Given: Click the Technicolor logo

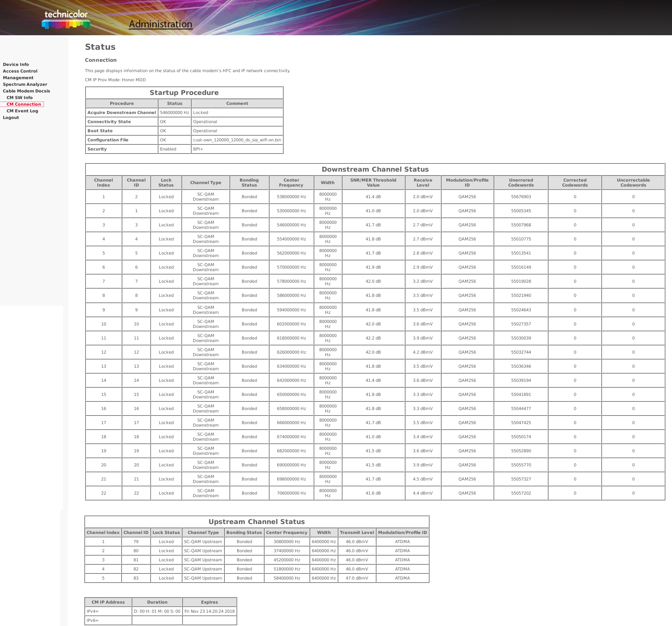Looking at the screenshot, I should click(x=66, y=19).
